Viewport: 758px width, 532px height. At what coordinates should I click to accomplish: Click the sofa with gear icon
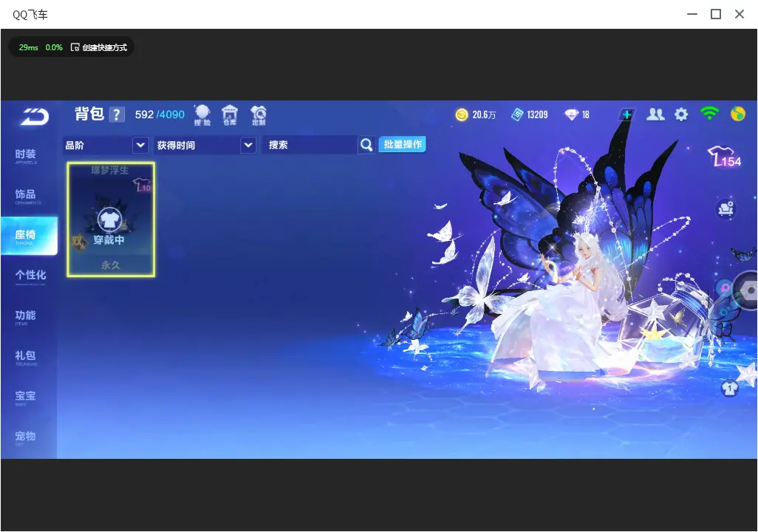pyautogui.click(x=725, y=209)
